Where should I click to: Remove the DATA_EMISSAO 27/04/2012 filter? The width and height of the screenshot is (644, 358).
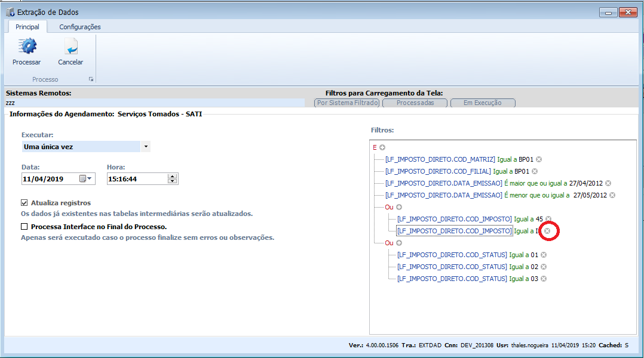608,183
